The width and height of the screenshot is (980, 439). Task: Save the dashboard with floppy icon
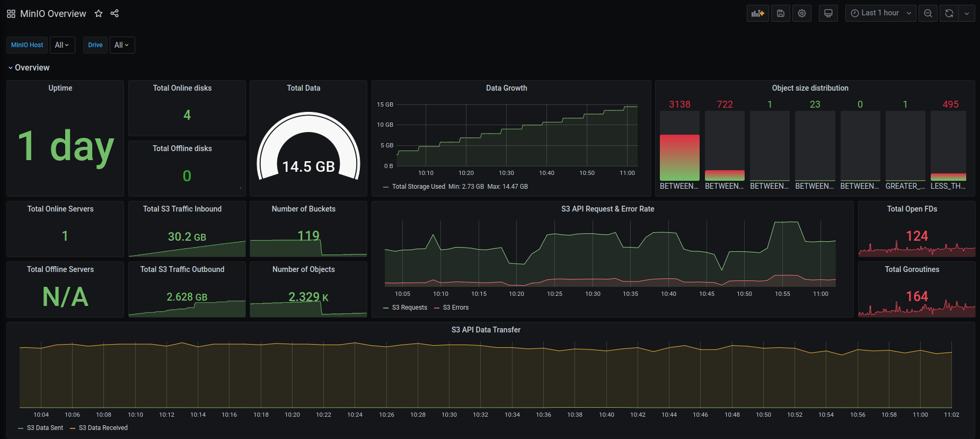coord(780,13)
